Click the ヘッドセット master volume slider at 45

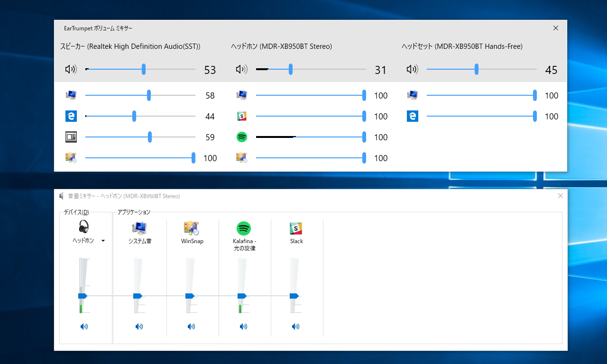[x=482, y=70]
